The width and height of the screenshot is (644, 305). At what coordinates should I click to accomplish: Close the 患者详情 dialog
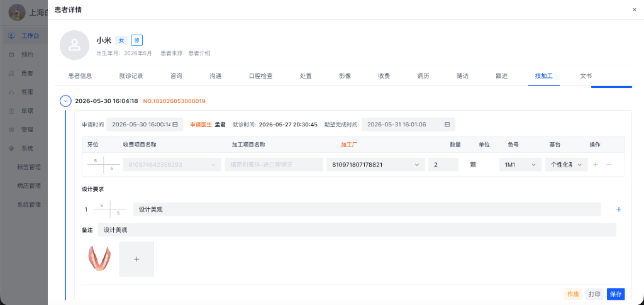click(x=635, y=10)
